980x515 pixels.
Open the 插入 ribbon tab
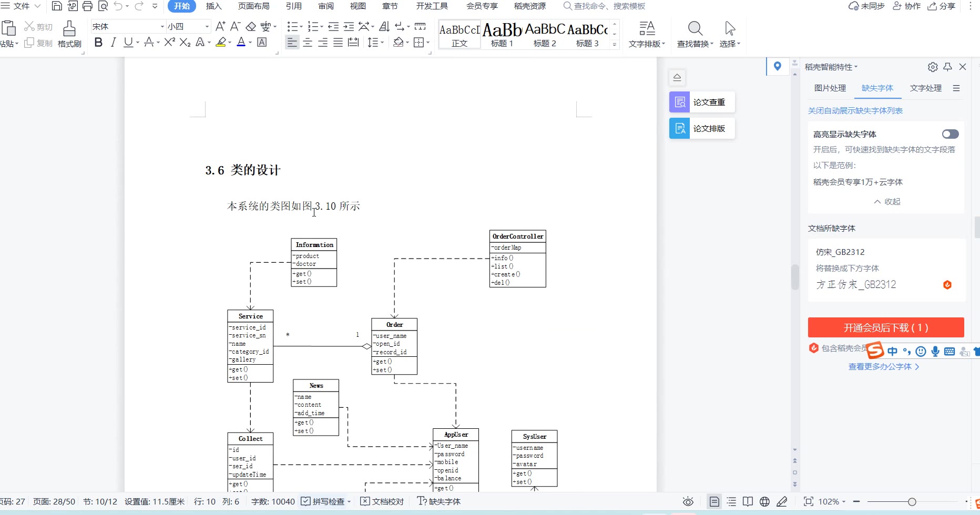pos(213,6)
